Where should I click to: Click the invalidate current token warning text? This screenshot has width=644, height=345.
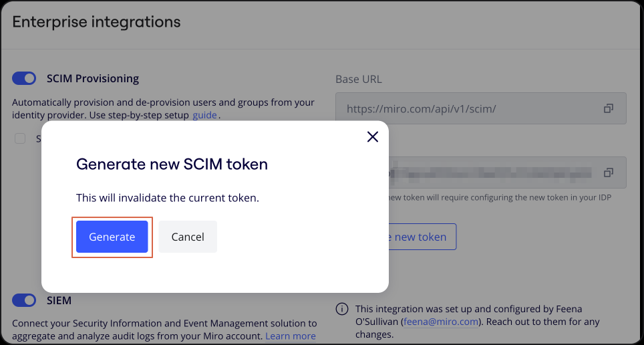pyautogui.click(x=168, y=198)
